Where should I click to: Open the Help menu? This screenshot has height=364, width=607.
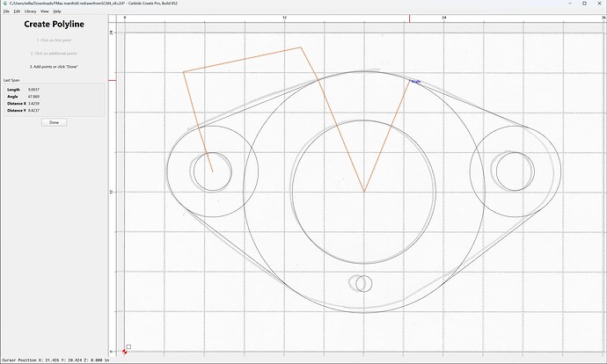57,11
